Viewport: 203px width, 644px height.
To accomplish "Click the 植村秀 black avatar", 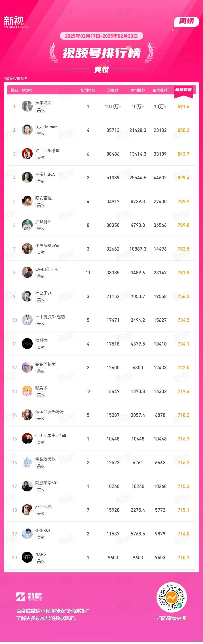I will (27, 344).
